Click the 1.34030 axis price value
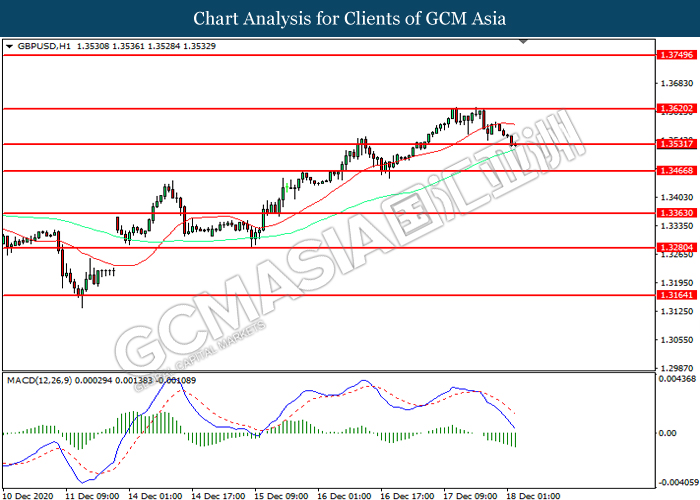Image resolution: width=700 pixels, height=500 pixels. click(x=677, y=197)
